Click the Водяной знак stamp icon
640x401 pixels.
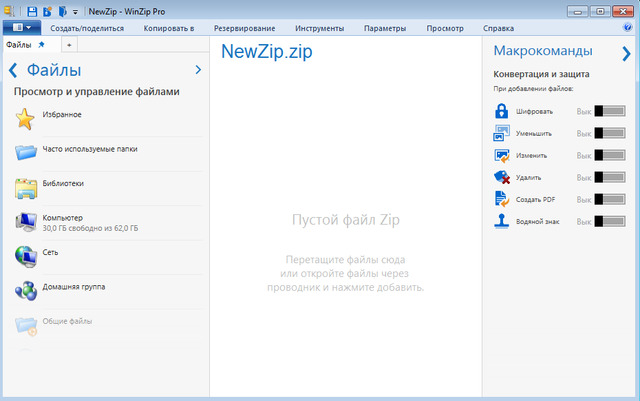pyautogui.click(x=502, y=221)
